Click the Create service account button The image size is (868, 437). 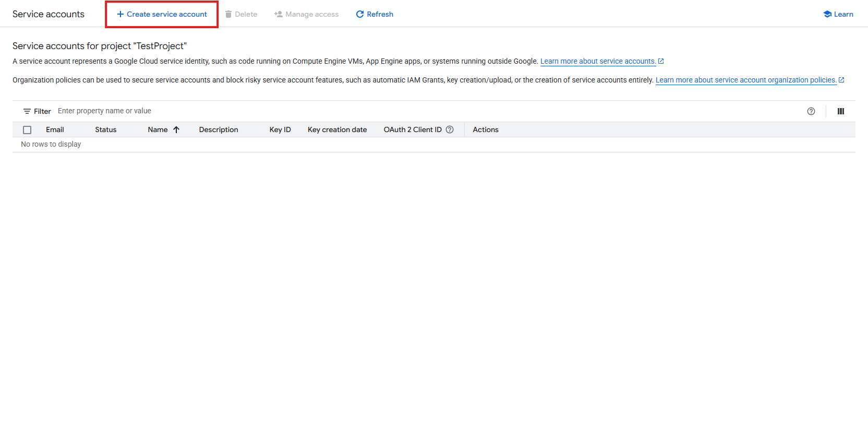[162, 14]
